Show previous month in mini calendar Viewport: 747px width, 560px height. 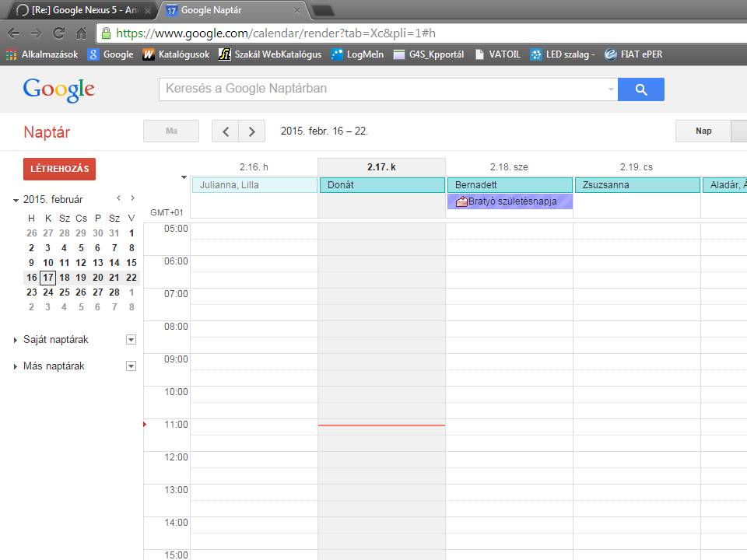[118, 198]
